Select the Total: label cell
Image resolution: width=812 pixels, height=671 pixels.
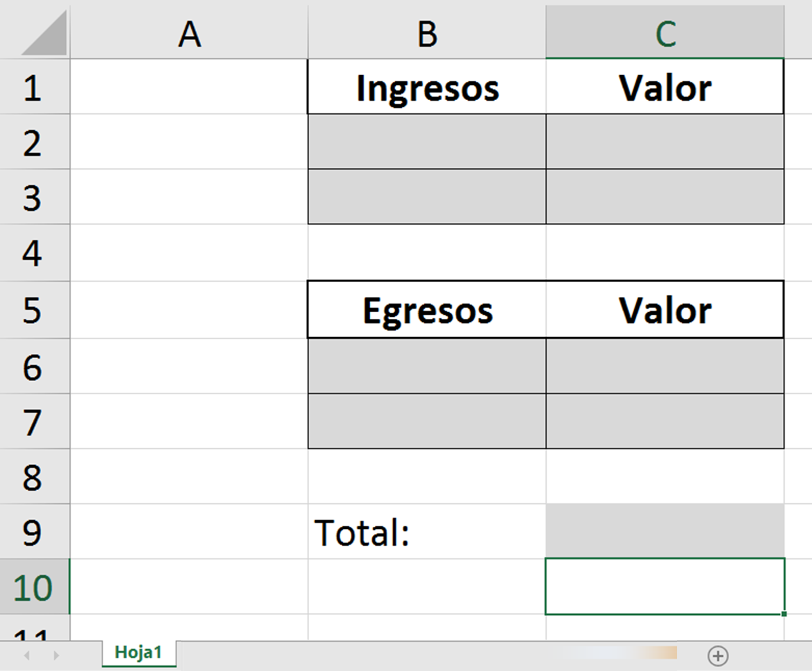427,531
